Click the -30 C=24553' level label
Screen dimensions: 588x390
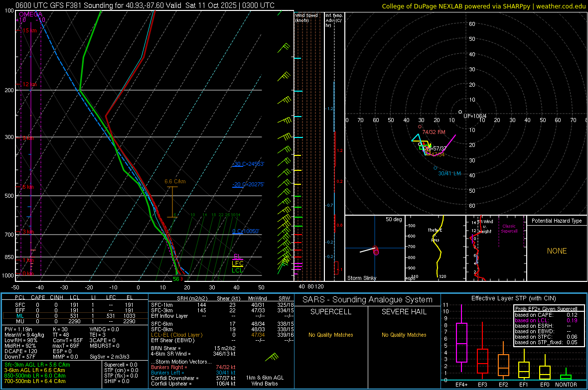248,164
